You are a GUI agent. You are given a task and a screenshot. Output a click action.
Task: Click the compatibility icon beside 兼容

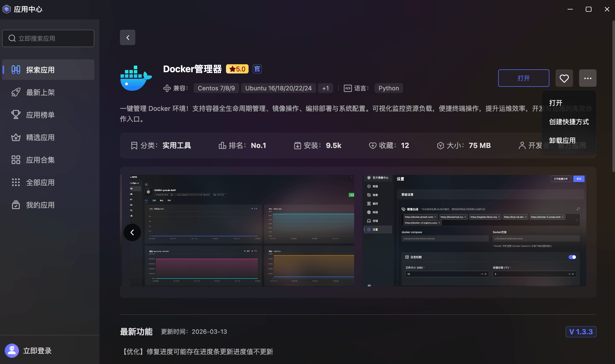point(167,88)
